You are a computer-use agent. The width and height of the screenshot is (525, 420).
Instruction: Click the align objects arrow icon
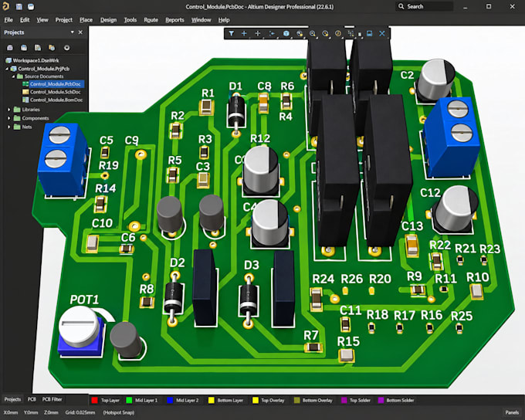(x=272, y=33)
